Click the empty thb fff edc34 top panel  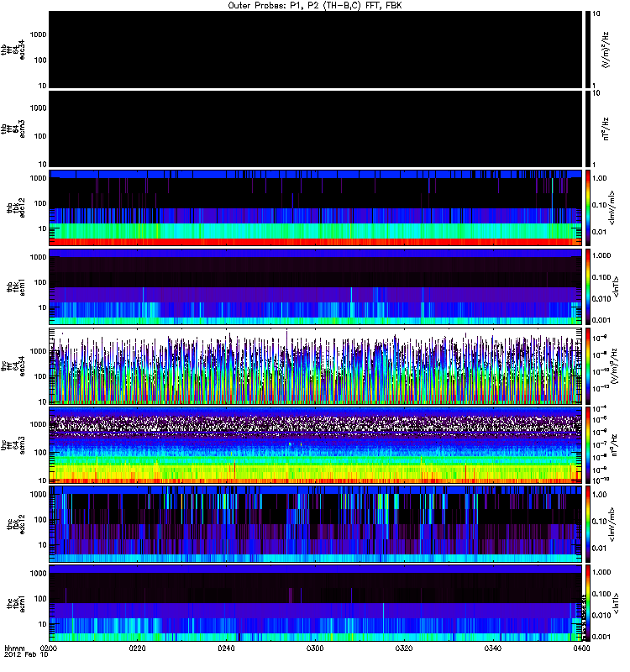tap(315, 49)
